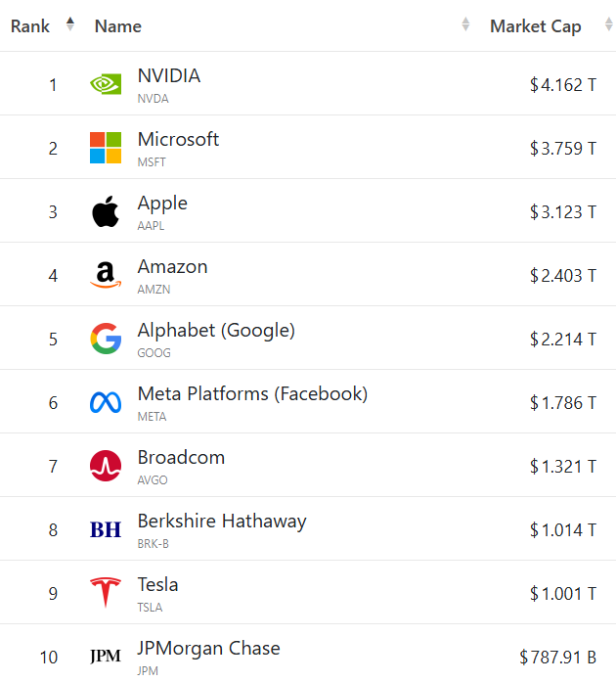
Task: Click the Apple logo icon
Action: tap(106, 211)
